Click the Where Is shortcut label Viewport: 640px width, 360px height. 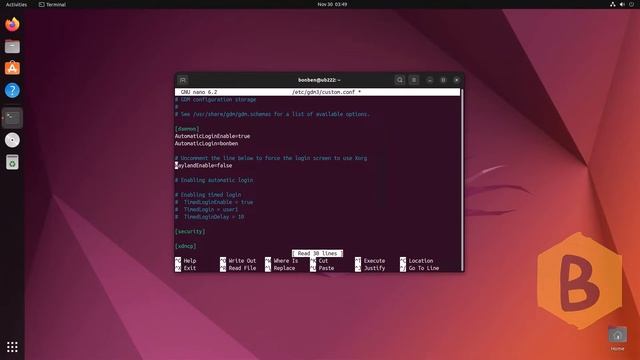(x=286, y=261)
